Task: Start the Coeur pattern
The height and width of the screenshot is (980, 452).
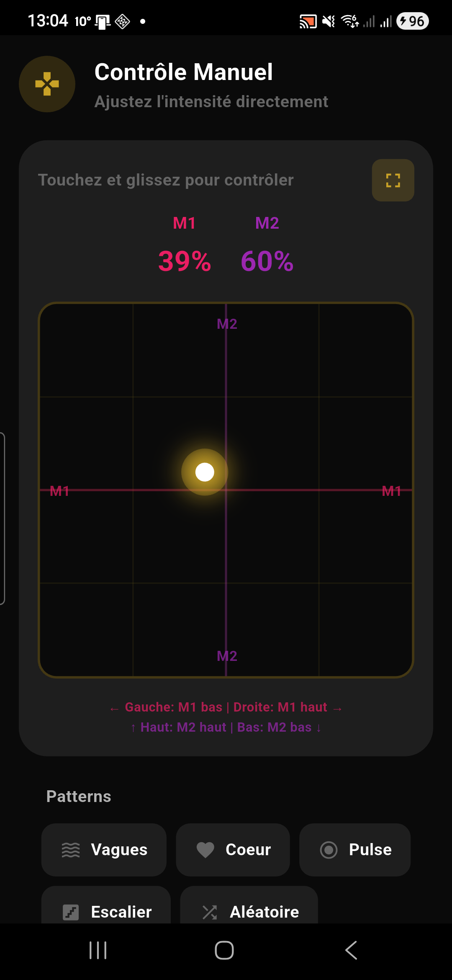Action: pyautogui.click(x=233, y=850)
